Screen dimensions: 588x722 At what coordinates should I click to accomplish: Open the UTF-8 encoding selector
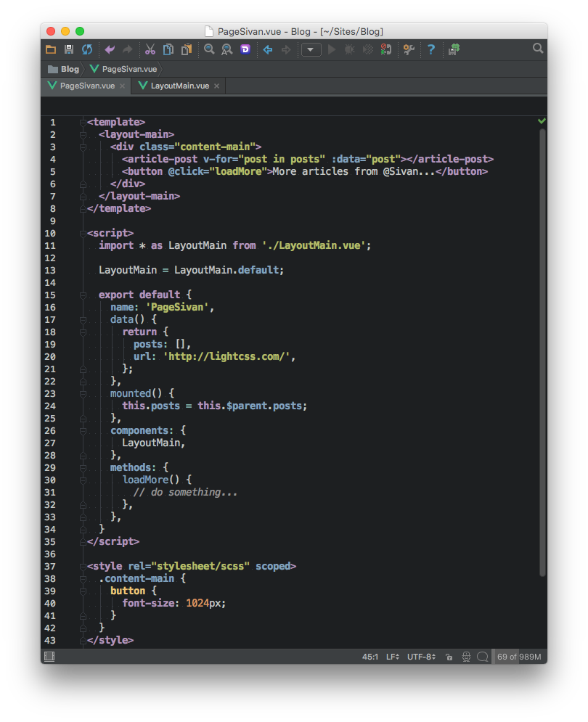pos(421,657)
